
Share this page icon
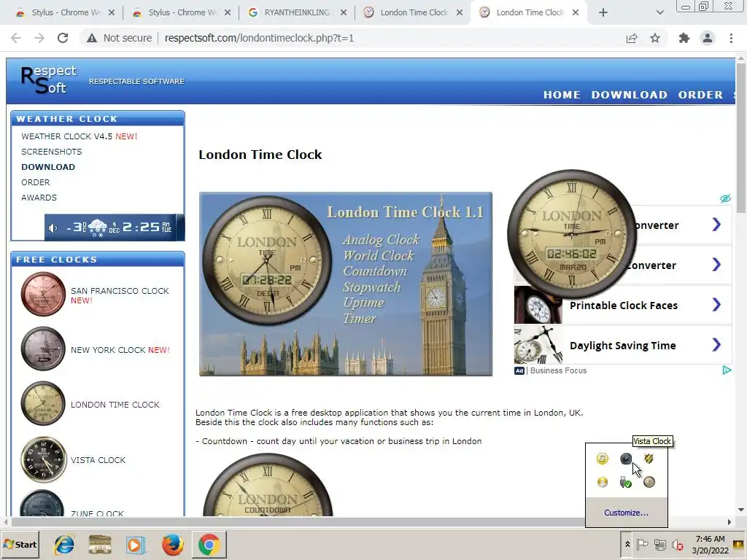pos(632,38)
